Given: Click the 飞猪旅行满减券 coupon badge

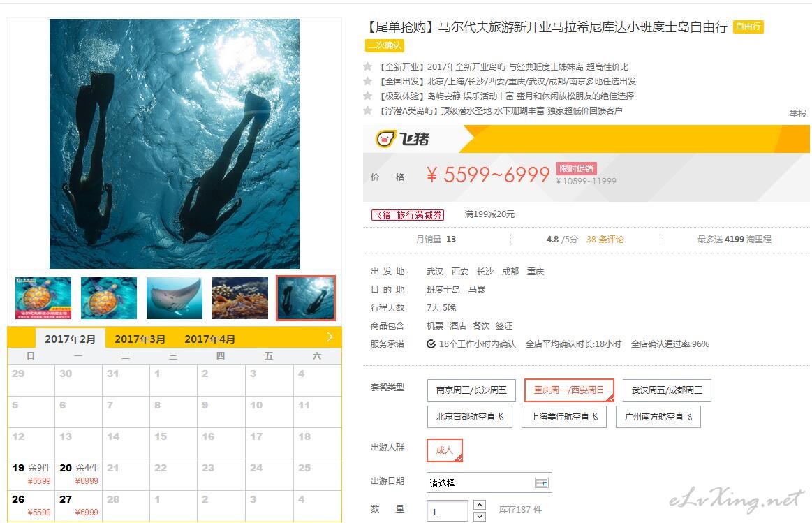Looking at the screenshot, I should [408, 214].
